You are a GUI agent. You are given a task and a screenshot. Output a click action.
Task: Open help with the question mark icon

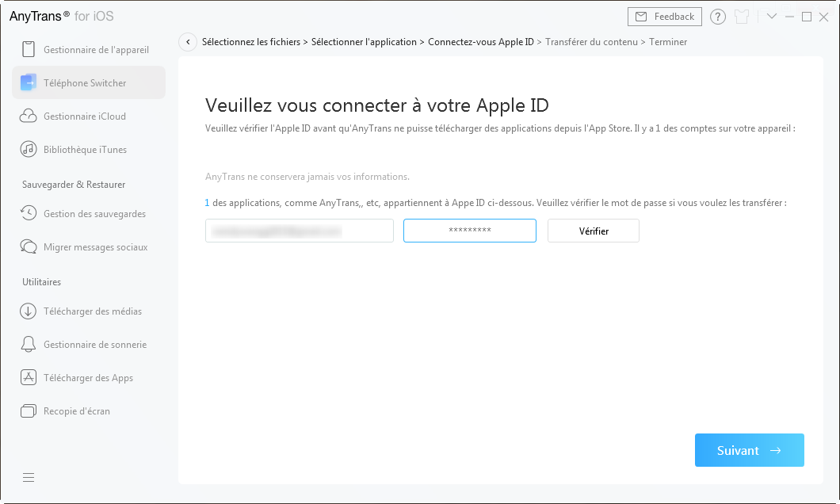(718, 17)
